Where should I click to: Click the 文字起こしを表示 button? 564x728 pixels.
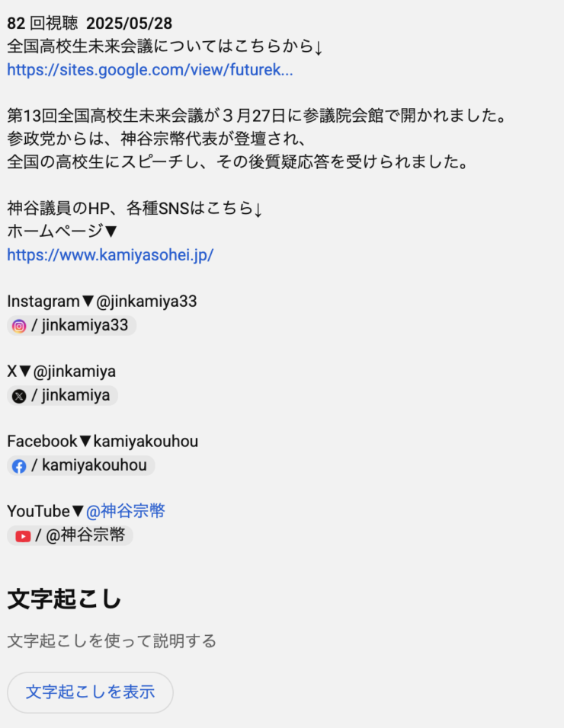[90, 692]
